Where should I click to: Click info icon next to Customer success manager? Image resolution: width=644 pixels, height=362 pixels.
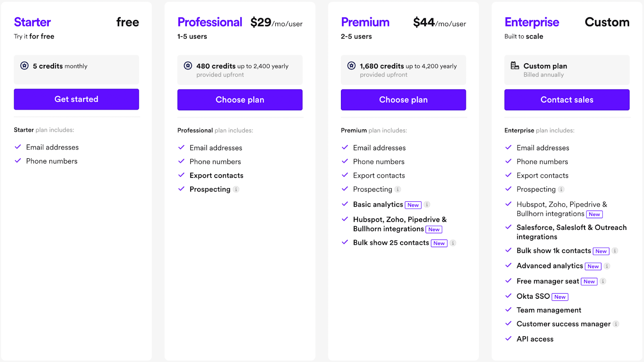[x=616, y=324]
